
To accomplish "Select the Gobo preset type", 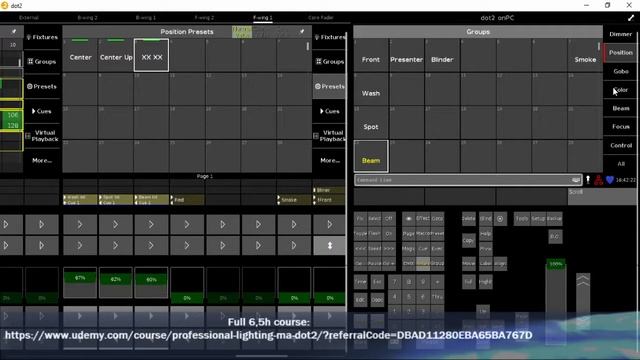I will (x=621, y=71).
